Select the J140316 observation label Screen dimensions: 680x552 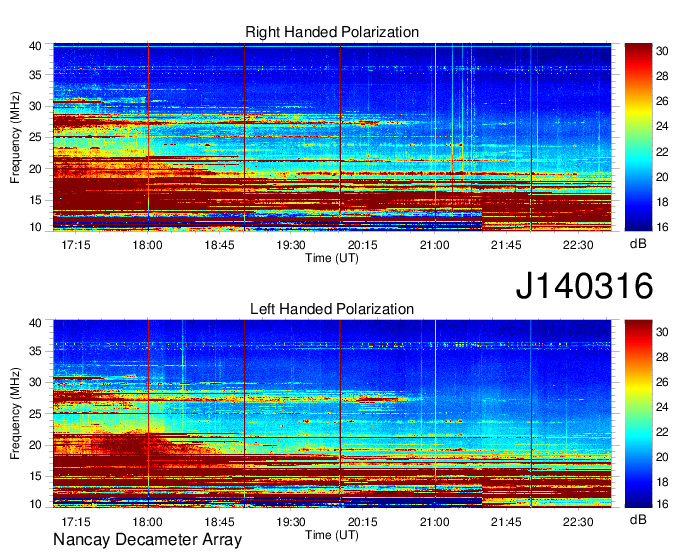click(584, 286)
